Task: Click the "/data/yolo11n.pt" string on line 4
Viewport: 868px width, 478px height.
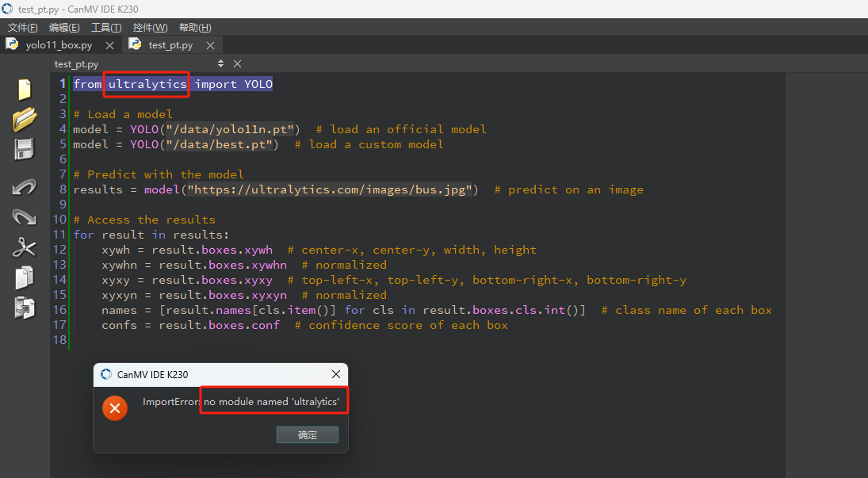Action: [230, 129]
